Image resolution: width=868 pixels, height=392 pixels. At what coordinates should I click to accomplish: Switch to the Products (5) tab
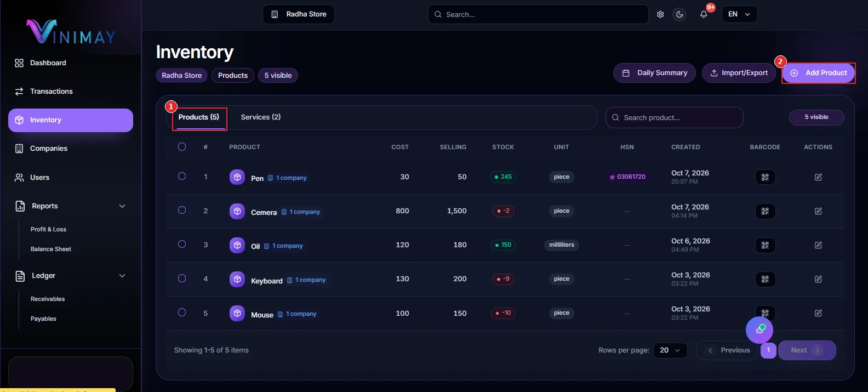click(x=199, y=117)
